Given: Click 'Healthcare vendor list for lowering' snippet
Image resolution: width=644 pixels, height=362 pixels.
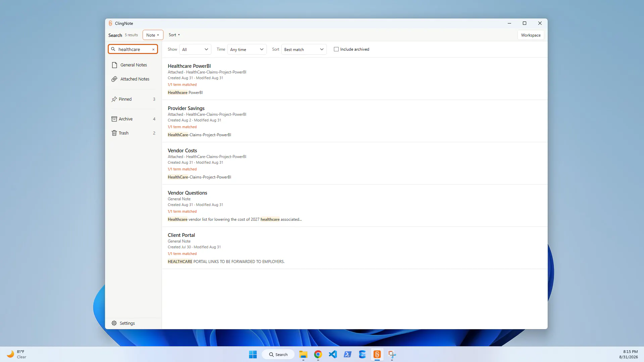Looking at the screenshot, I should pyautogui.click(x=235, y=219).
